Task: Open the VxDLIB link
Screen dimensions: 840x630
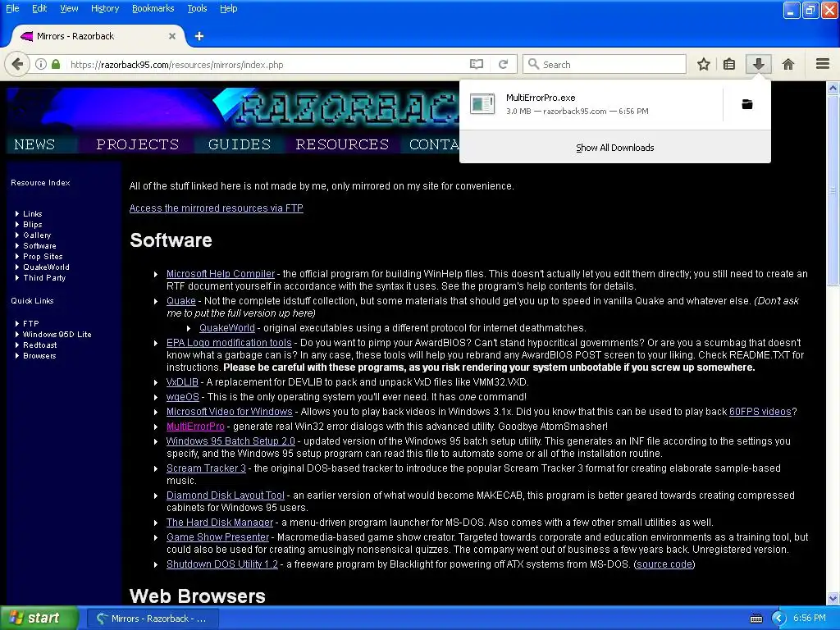Action: click(182, 382)
